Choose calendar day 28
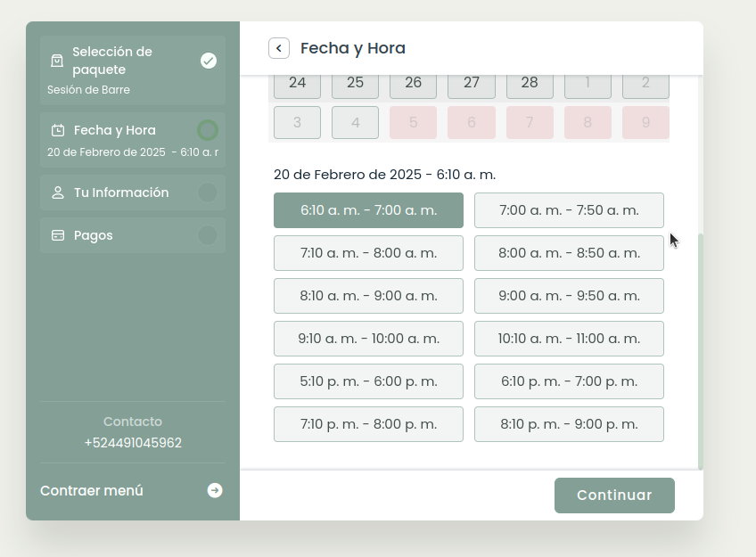756x557 pixels. pos(530,84)
